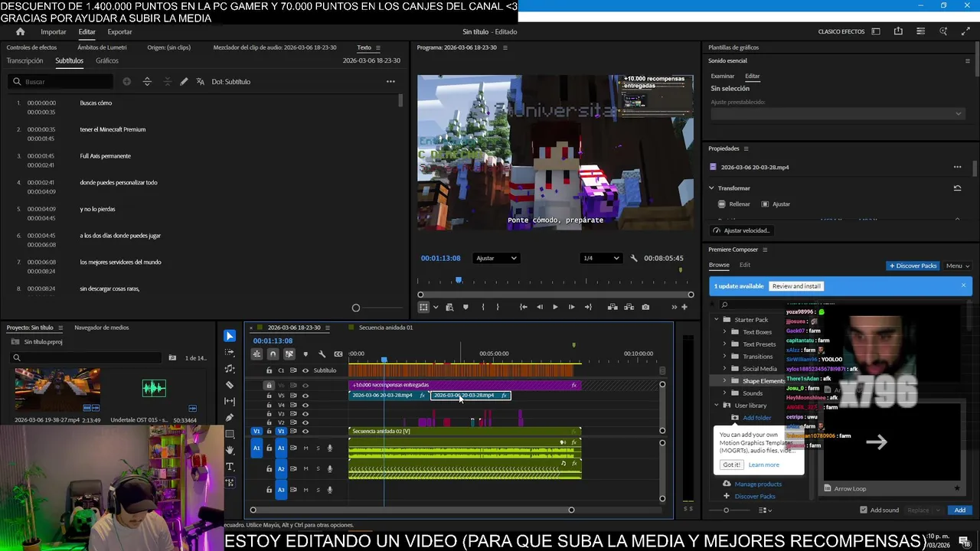Click Mark In bracket in Program monitor
980x551 pixels.
pos(482,307)
